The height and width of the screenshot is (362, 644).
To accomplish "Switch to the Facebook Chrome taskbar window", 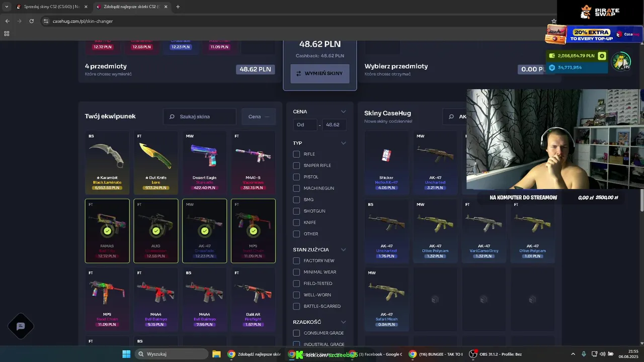I will pyautogui.click(x=376, y=354).
